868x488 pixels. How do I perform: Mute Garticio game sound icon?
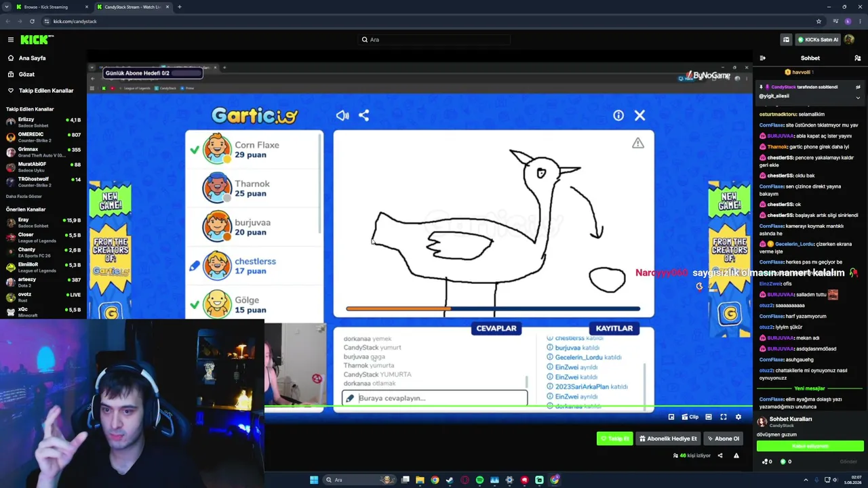click(342, 116)
